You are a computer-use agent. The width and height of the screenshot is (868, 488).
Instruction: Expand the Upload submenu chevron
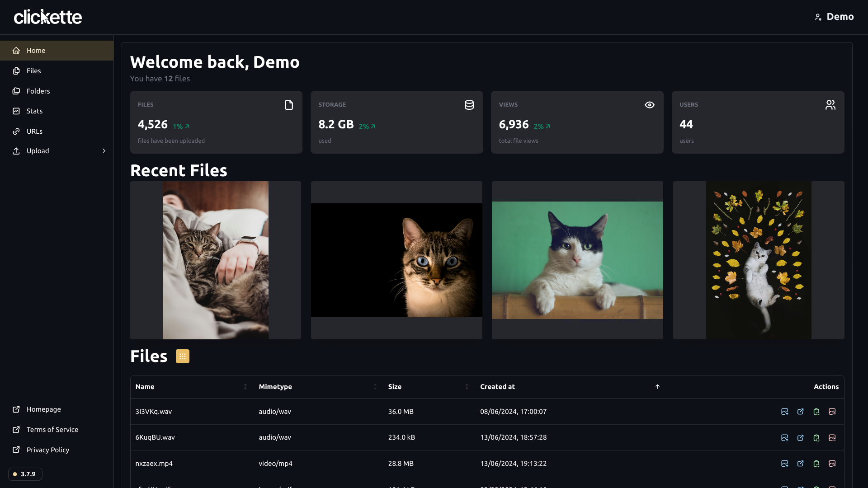(104, 151)
